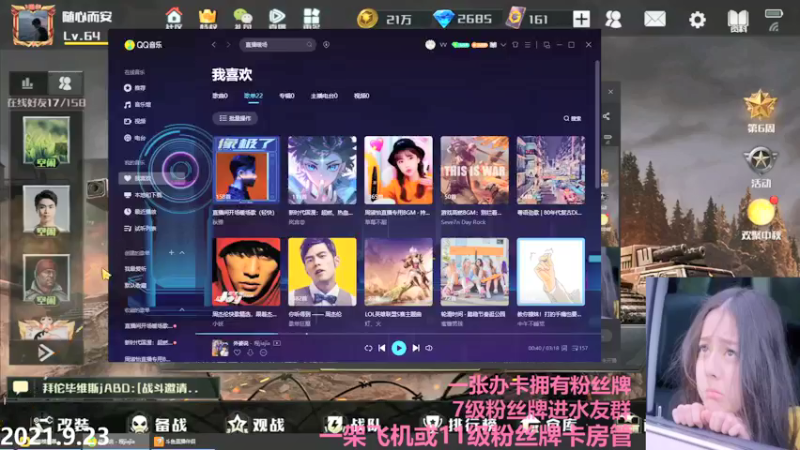This screenshot has width=800, height=450.
Task: Switch QQ Music to mini mode
Action: (547, 45)
